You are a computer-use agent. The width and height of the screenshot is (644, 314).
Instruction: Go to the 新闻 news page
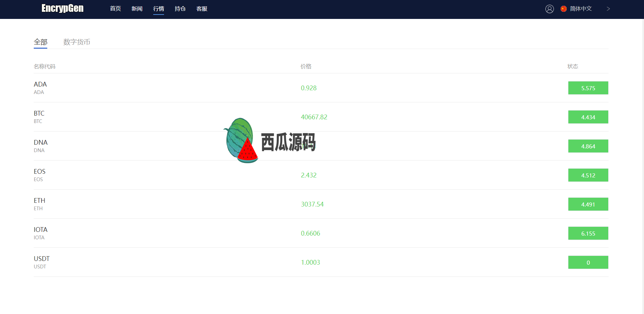[x=137, y=9]
